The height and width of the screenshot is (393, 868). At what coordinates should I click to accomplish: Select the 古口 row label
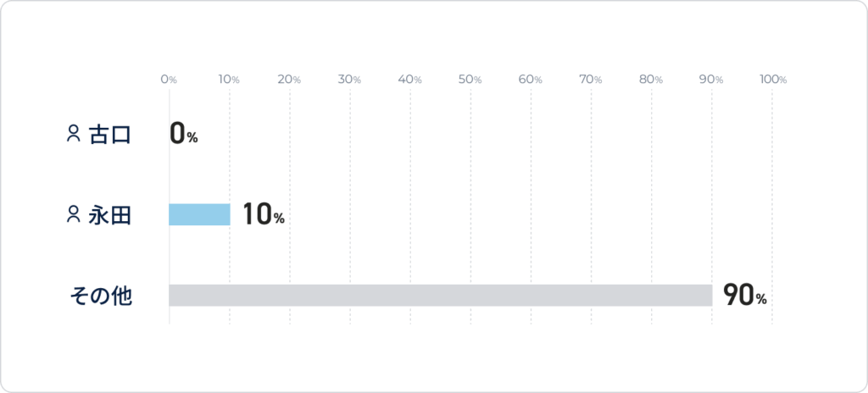click(109, 135)
